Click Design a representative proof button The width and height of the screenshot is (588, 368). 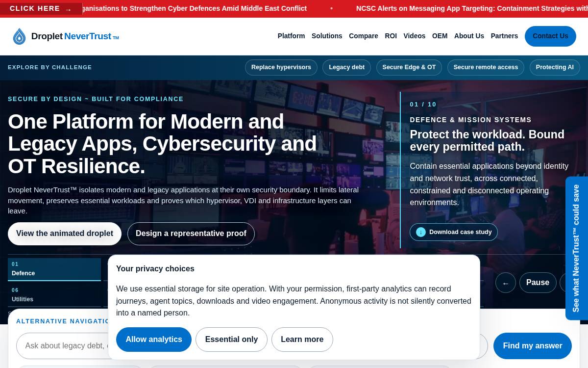tap(191, 234)
